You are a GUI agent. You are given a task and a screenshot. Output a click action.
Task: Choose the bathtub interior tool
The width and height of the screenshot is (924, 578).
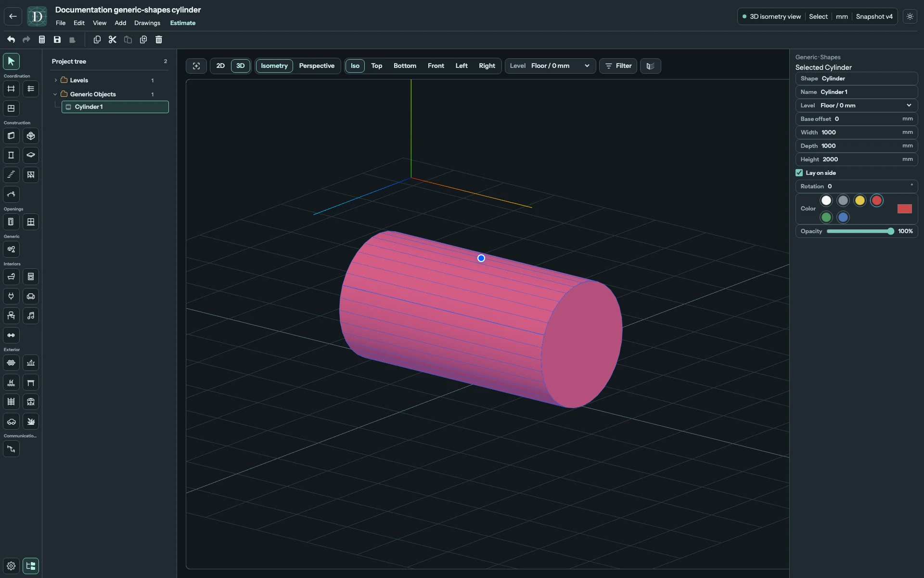point(11,277)
